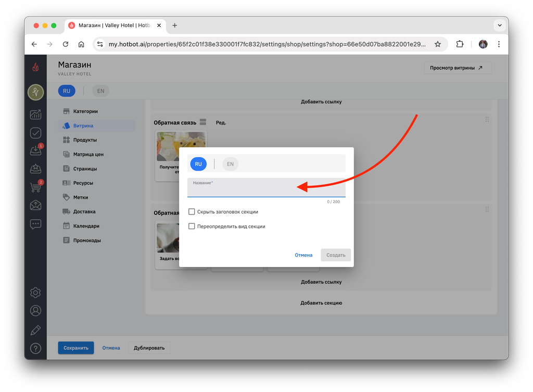Select RU language in the dialog
The image size is (533, 392).
pyautogui.click(x=198, y=164)
